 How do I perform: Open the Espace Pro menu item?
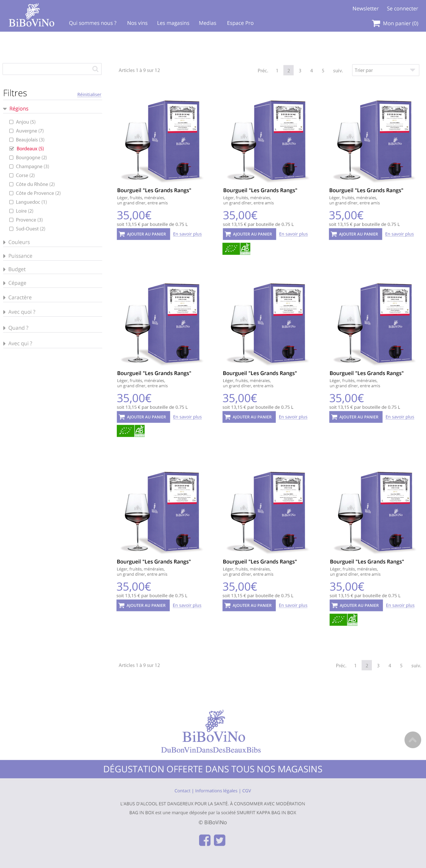(240, 23)
